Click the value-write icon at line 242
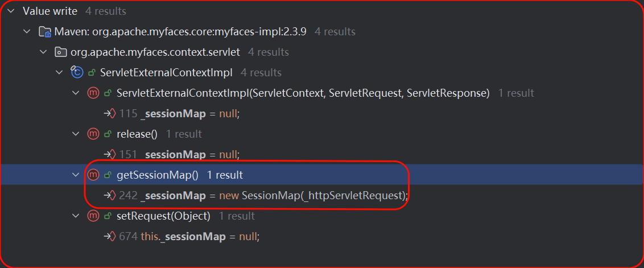This screenshot has height=268, width=644. (110, 196)
